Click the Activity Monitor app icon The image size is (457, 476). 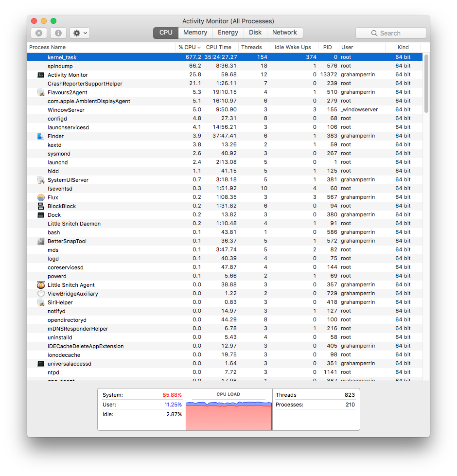(41, 75)
